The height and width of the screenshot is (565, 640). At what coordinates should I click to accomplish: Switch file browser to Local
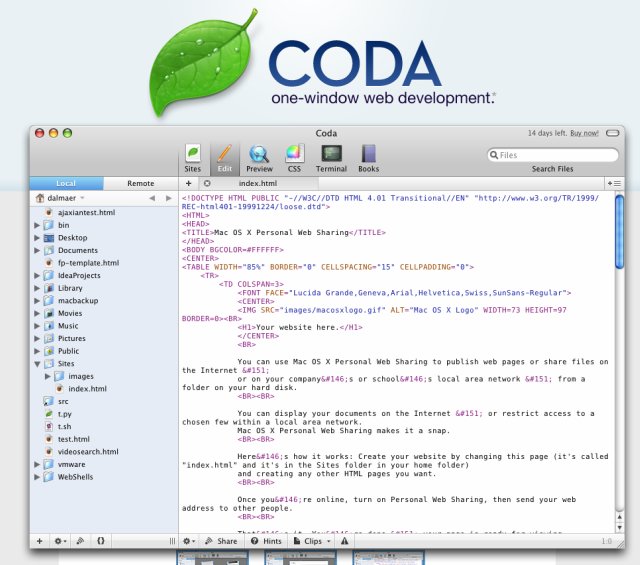(66, 184)
